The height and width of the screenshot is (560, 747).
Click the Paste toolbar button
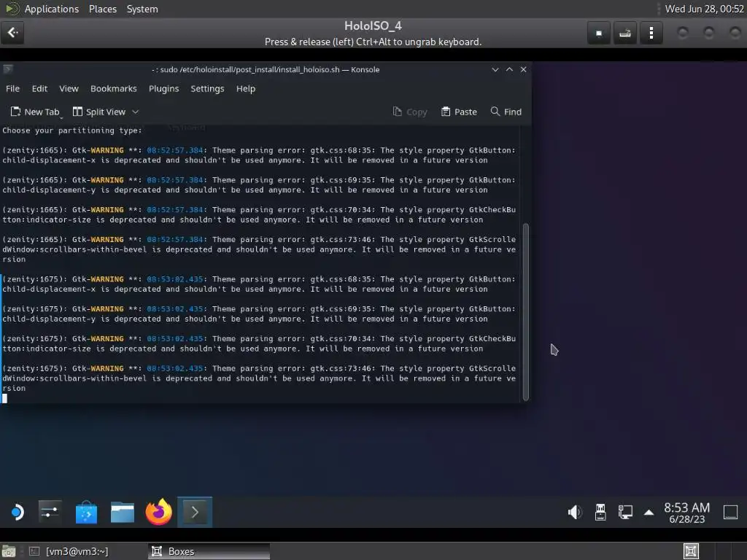(x=460, y=112)
